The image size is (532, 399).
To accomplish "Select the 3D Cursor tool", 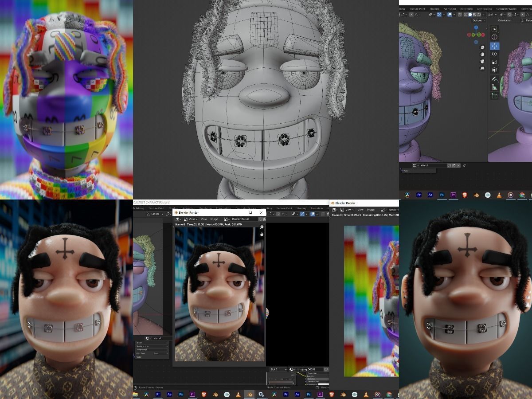I will [x=494, y=36].
